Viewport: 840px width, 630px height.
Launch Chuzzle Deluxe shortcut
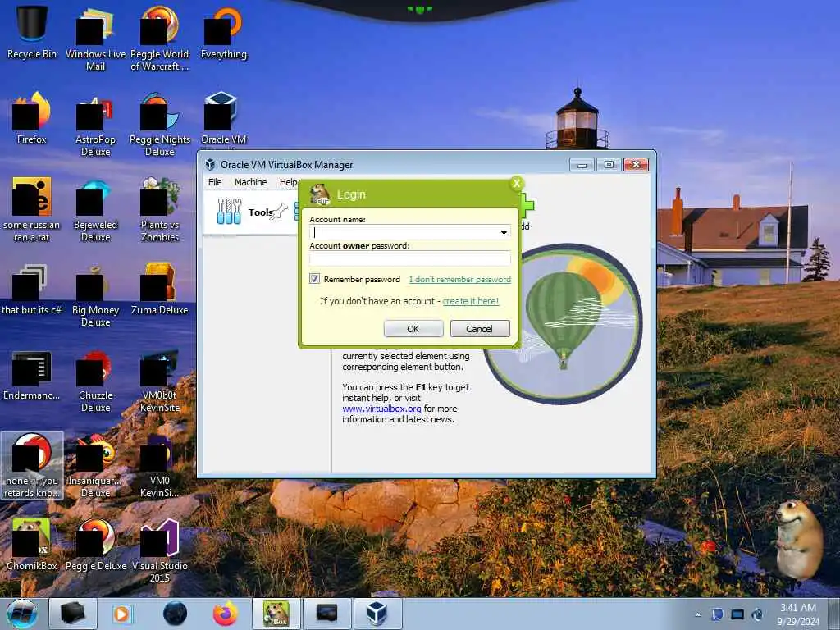point(95,381)
